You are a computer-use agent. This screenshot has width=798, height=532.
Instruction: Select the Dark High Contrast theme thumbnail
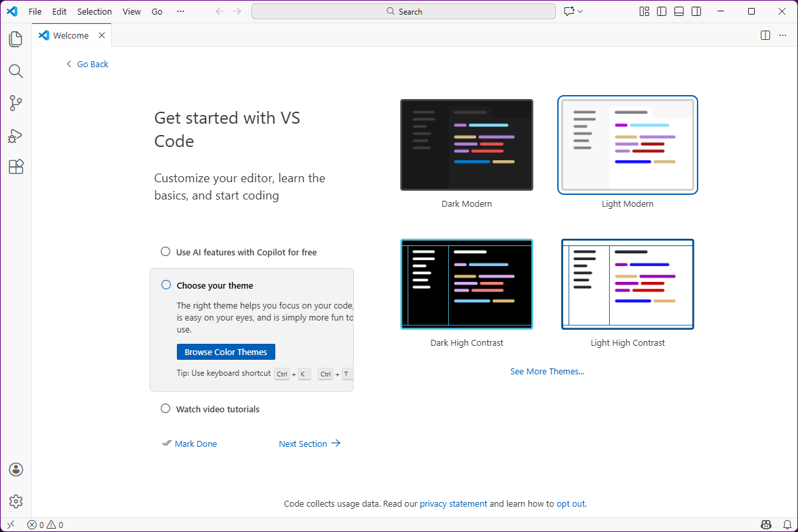(466, 284)
